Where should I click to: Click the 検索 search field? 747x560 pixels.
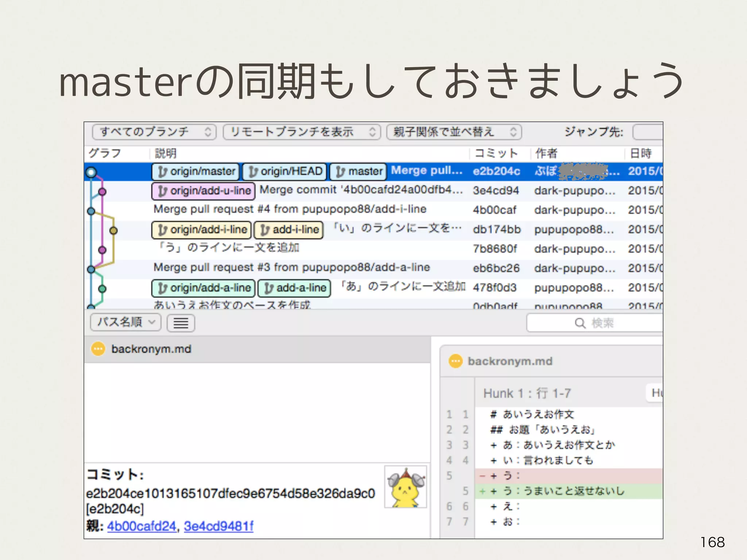(x=595, y=323)
